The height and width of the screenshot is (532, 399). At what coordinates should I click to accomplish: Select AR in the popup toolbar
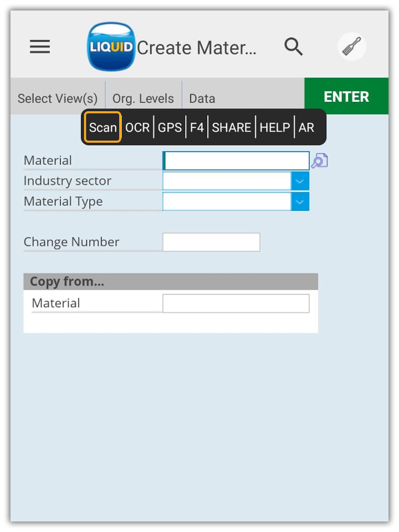(x=306, y=127)
